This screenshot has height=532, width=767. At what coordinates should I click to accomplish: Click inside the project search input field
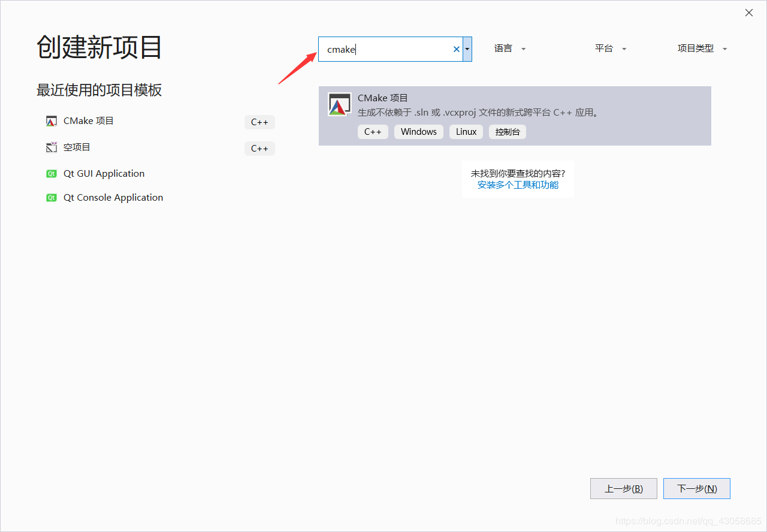coord(386,49)
